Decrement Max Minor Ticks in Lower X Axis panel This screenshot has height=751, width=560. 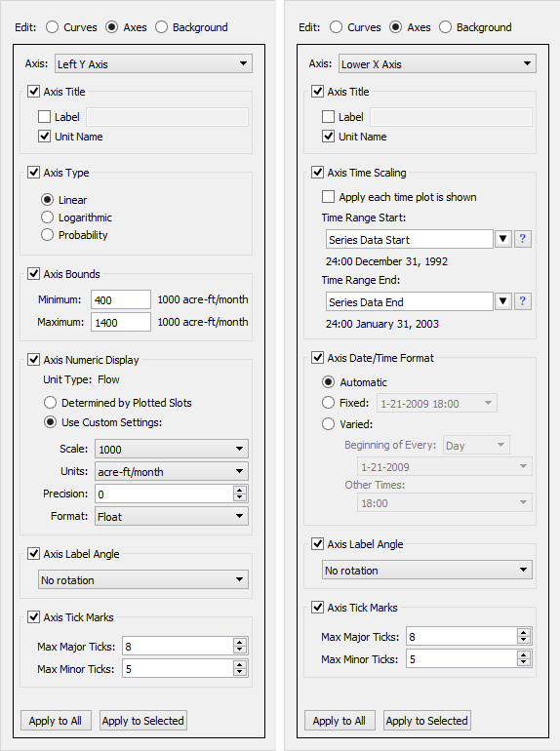[x=524, y=663]
